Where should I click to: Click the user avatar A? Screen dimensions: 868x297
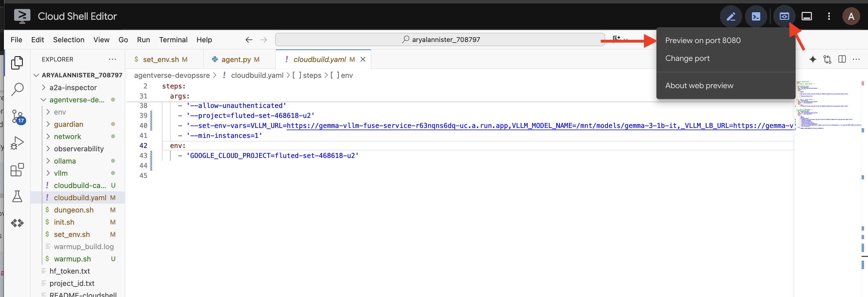pos(851,16)
